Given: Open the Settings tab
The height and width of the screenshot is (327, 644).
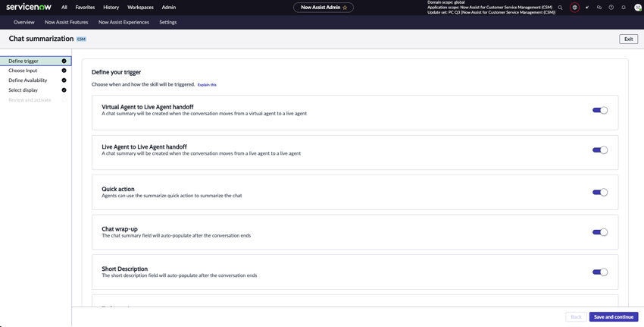Looking at the screenshot, I should click(x=168, y=22).
